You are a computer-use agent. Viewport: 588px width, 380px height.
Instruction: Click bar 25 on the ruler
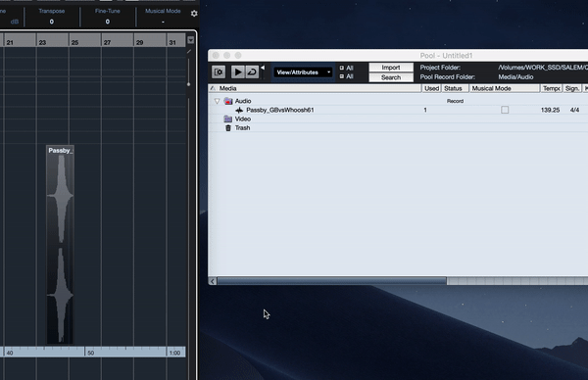(74, 42)
